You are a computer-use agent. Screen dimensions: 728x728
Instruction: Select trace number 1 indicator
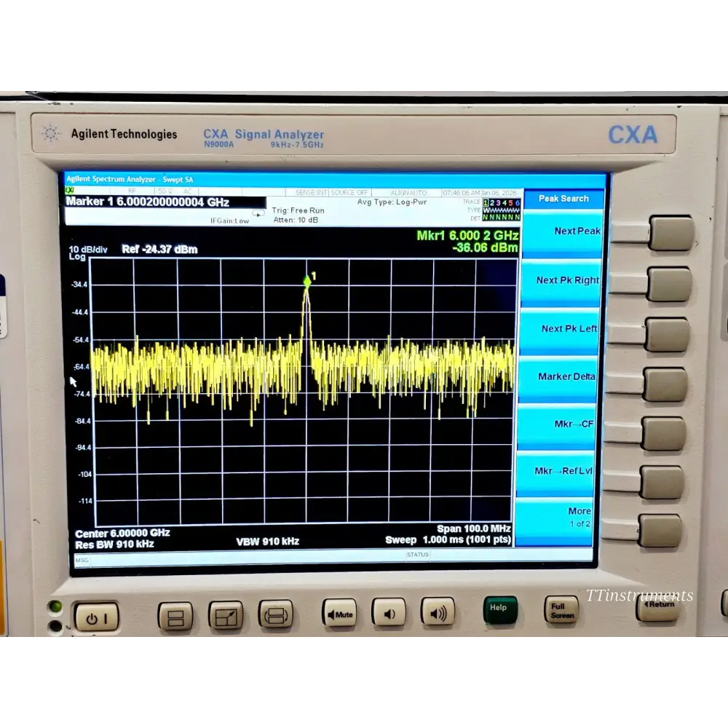tap(485, 203)
